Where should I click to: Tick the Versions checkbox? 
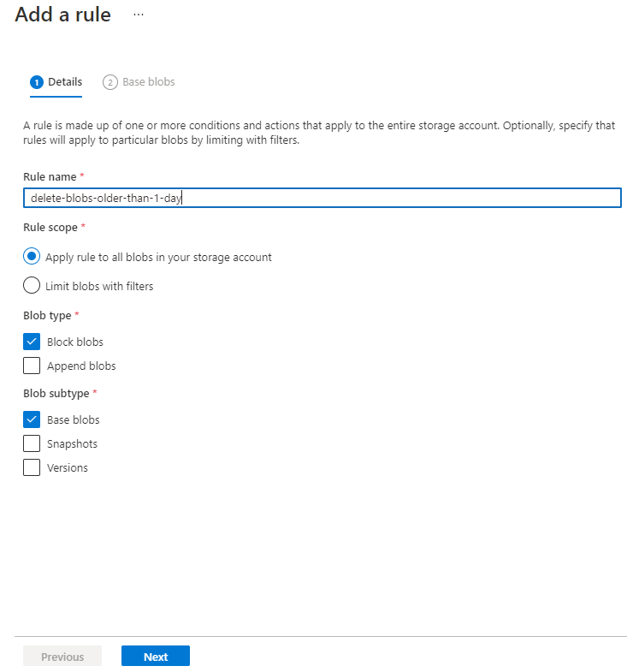(x=32, y=467)
